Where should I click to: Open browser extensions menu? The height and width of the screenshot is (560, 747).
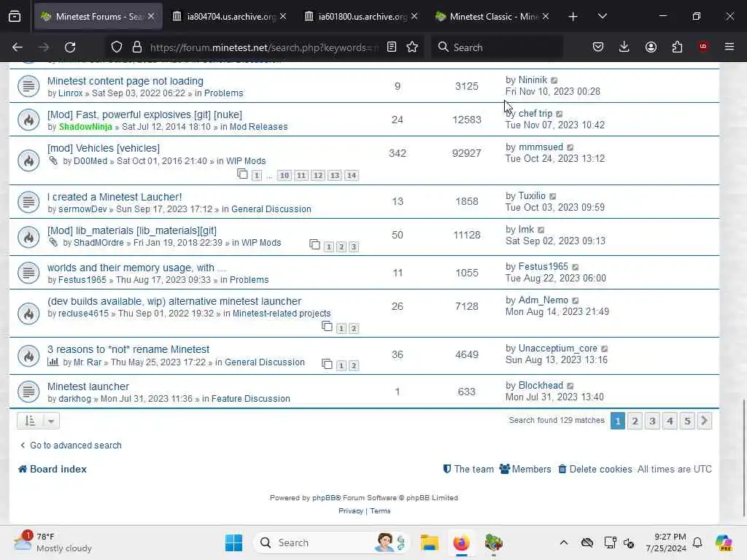click(677, 47)
